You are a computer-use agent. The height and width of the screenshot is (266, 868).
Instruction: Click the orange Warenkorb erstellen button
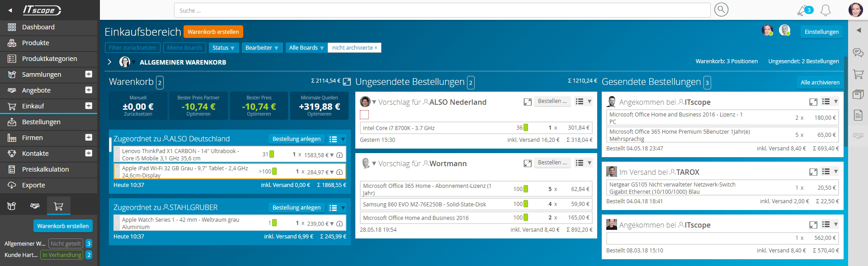(213, 32)
